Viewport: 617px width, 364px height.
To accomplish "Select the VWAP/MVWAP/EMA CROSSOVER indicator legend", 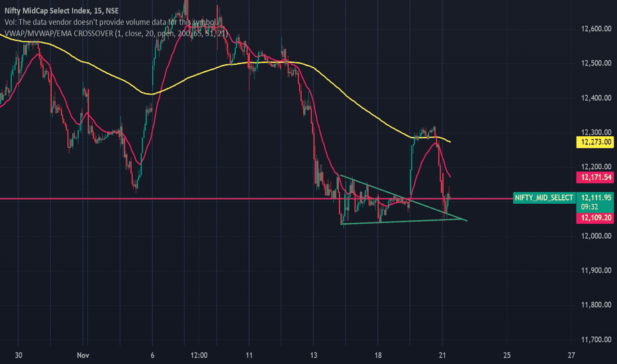I will click(116, 34).
